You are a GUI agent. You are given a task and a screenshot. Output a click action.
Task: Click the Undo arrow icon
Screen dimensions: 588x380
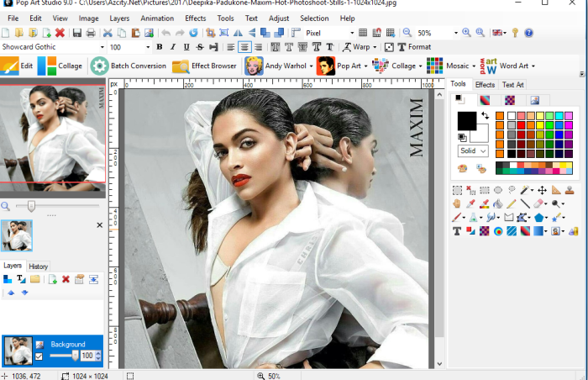coord(165,33)
